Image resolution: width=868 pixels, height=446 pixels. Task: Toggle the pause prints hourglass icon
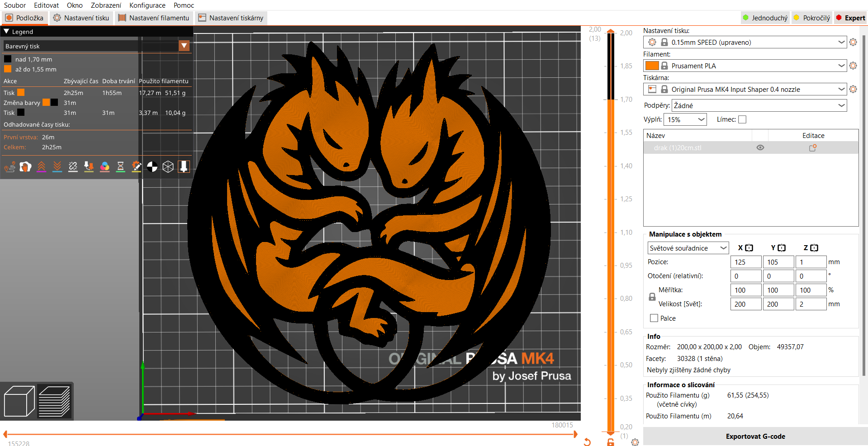(120, 167)
